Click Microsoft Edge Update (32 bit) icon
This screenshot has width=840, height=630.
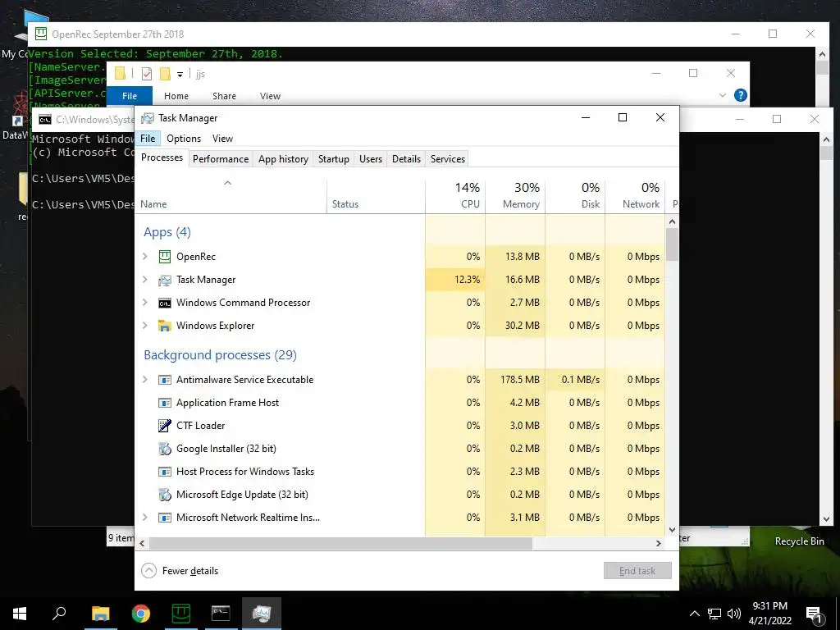coord(165,495)
